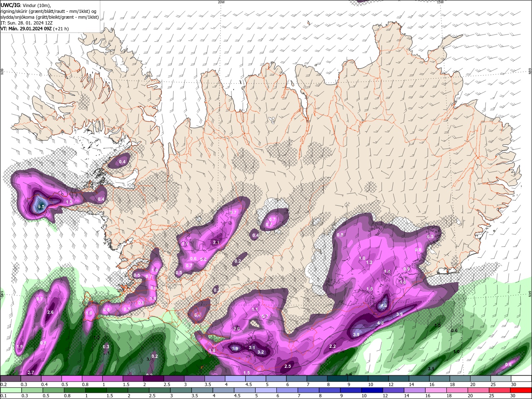Select snow-scale swatch between 0.5 and 0.8
Image resolution: width=532 pixels, height=399 pixels.
point(71,379)
